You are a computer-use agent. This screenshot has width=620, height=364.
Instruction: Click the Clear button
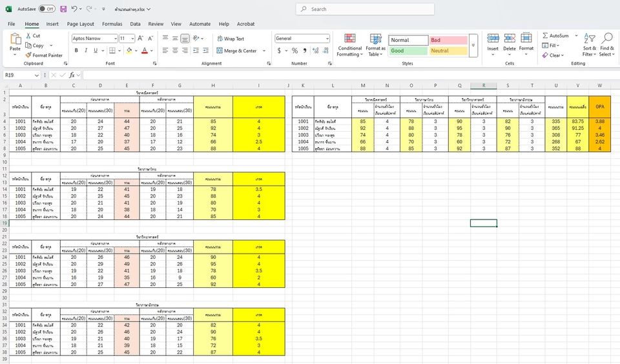[553, 56]
